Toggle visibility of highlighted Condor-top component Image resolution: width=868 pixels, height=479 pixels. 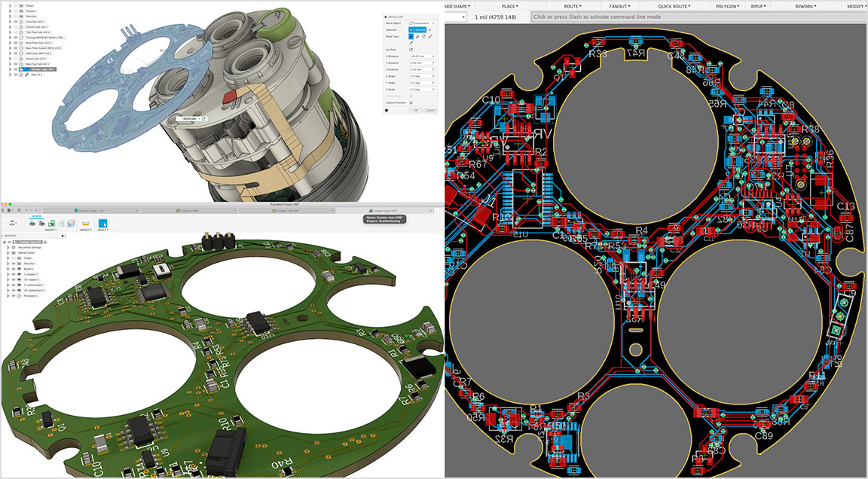coord(16,69)
